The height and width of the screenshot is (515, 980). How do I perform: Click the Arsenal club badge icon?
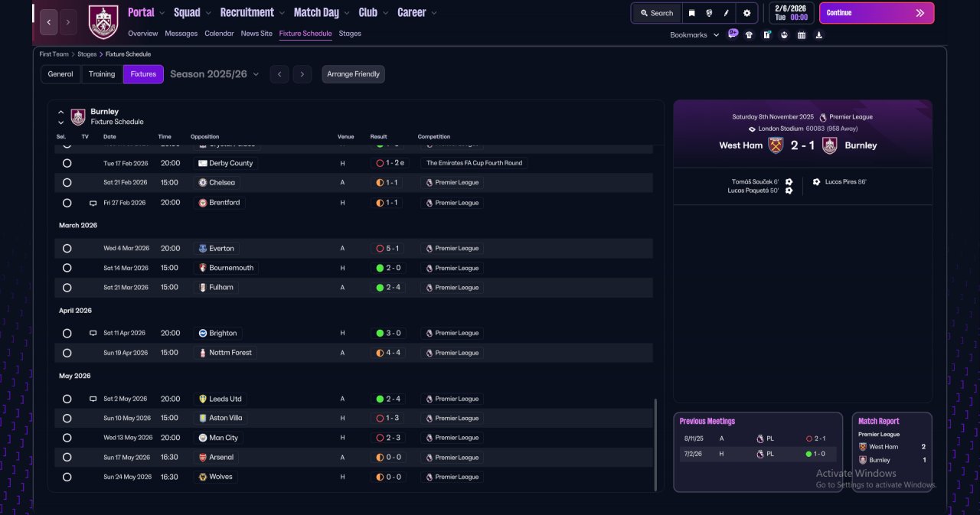tap(202, 458)
